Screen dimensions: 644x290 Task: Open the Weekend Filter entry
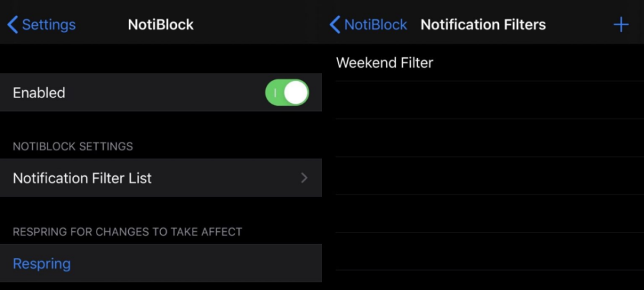(x=489, y=63)
